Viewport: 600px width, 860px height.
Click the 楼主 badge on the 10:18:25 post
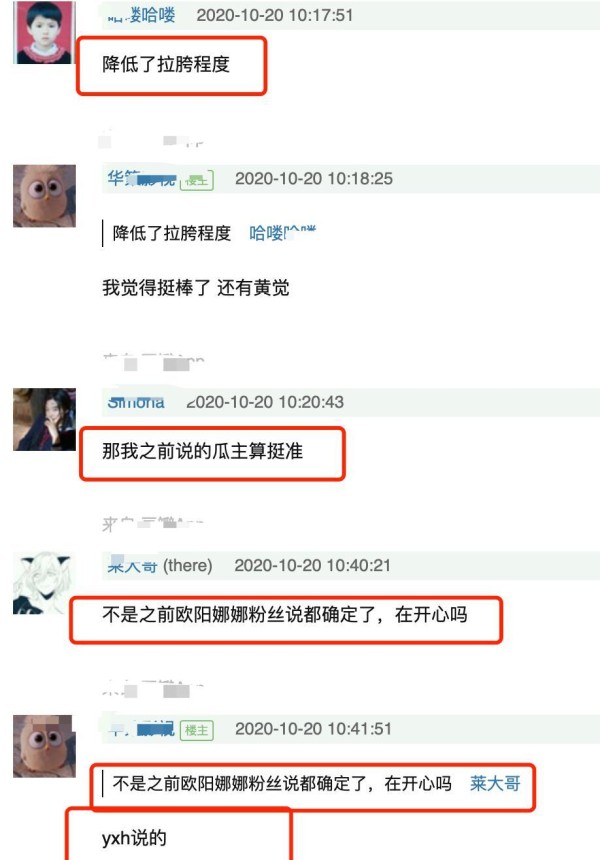click(197, 180)
